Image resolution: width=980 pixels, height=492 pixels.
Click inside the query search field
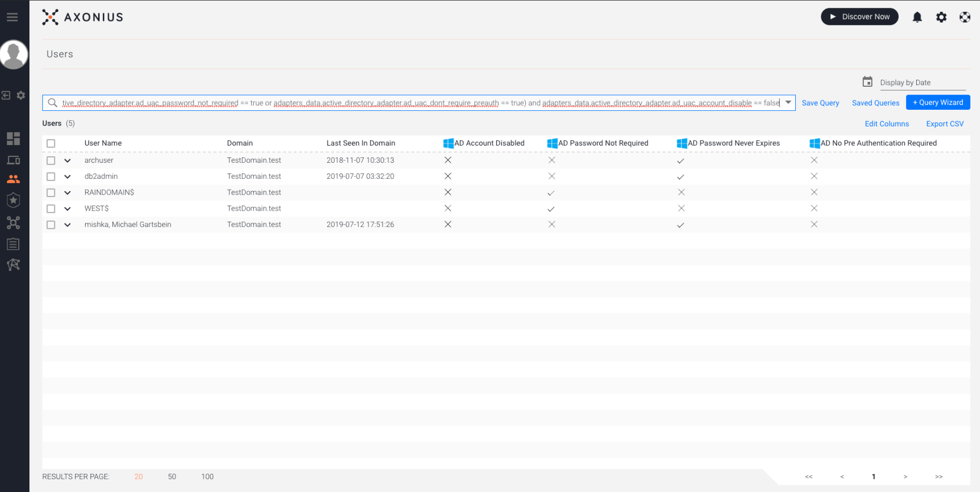pos(416,103)
